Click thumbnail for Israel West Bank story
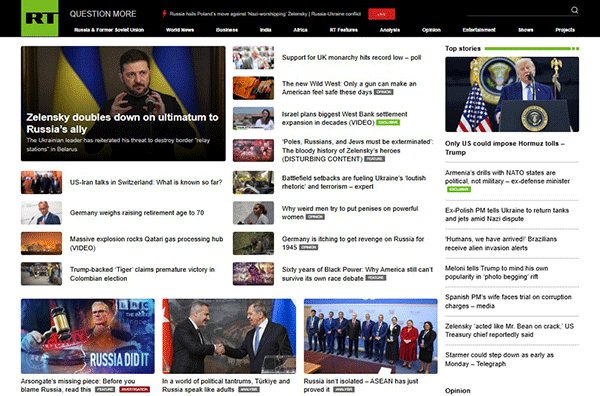 coord(253,119)
